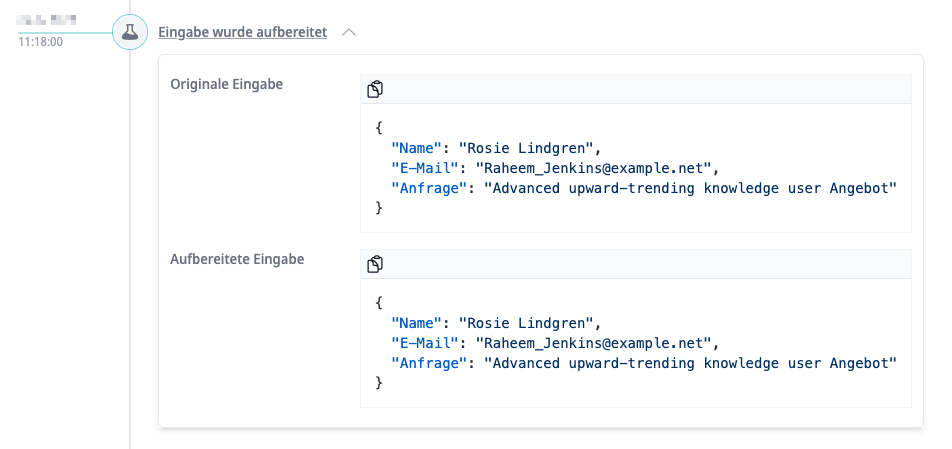This screenshot has width=952, height=449.
Task: Click the Anfrage text value in Originale Eingabe
Action: 690,188
